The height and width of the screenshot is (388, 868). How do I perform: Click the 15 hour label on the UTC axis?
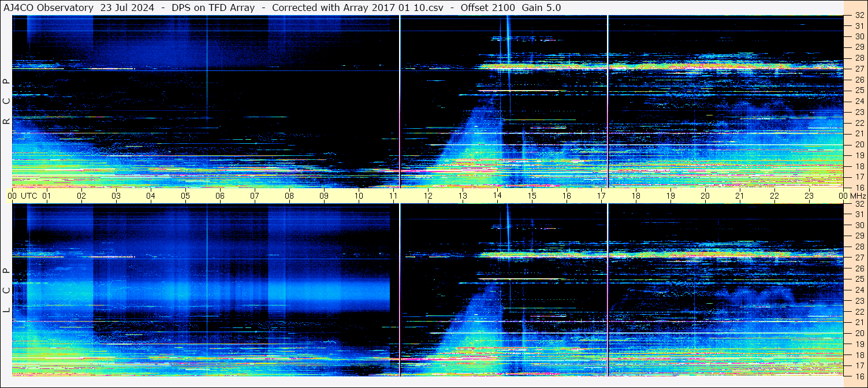532,196
